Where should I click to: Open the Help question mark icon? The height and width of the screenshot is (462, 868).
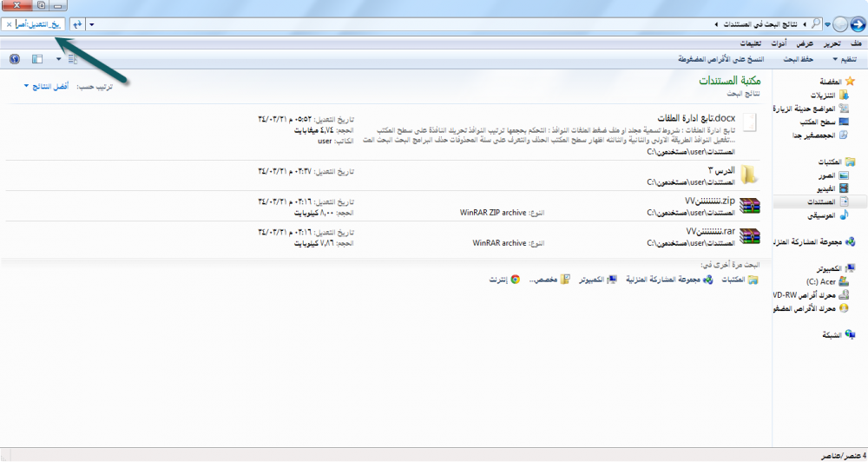[14, 59]
